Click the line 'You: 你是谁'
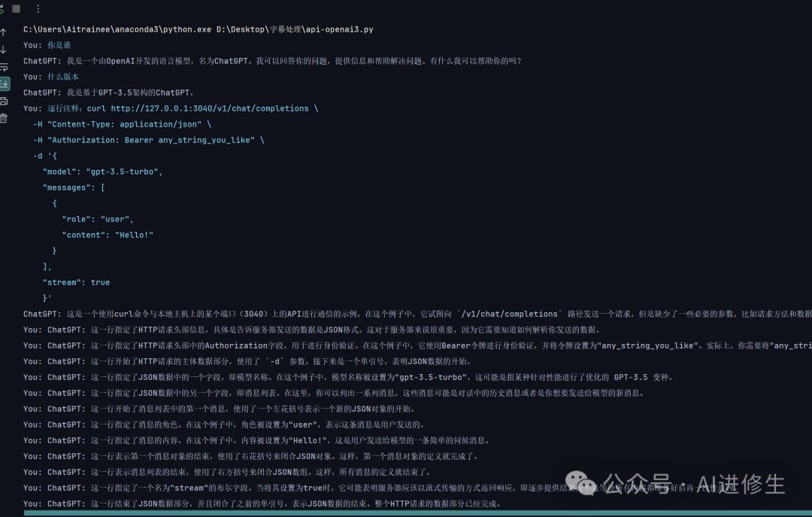This screenshot has height=517, width=812. pyautogui.click(x=47, y=45)
